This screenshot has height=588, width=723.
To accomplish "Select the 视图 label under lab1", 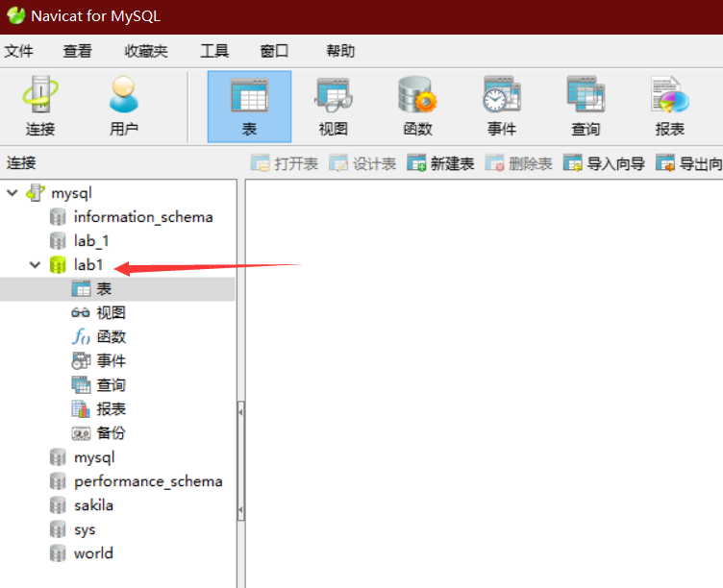I will pyautogui.click(x=112, y=313).
